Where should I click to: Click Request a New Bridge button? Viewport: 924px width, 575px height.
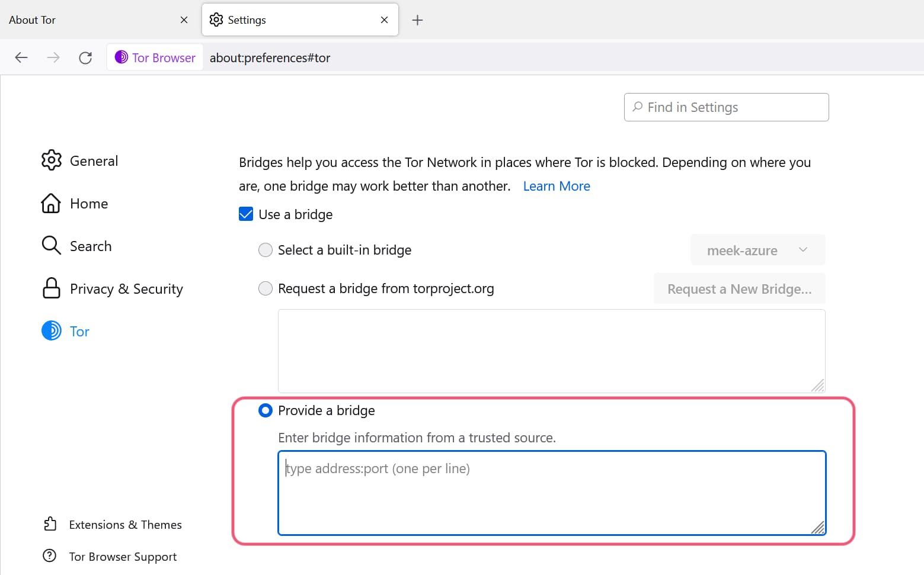tap(739, 289)
